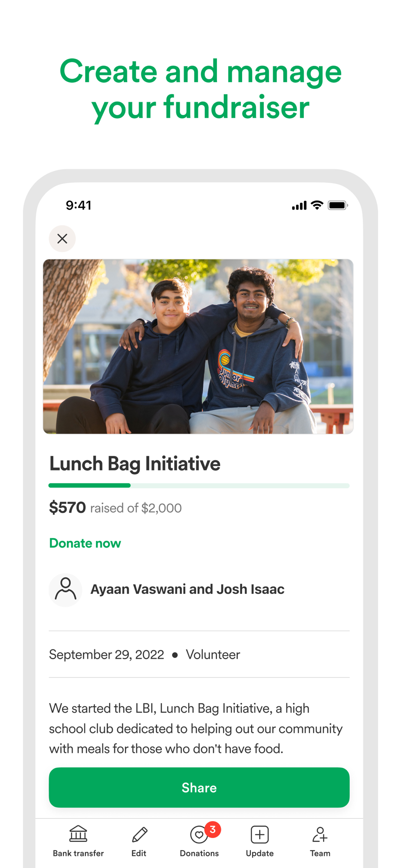Tap the green fundraising progress bar

click(199, 485)
